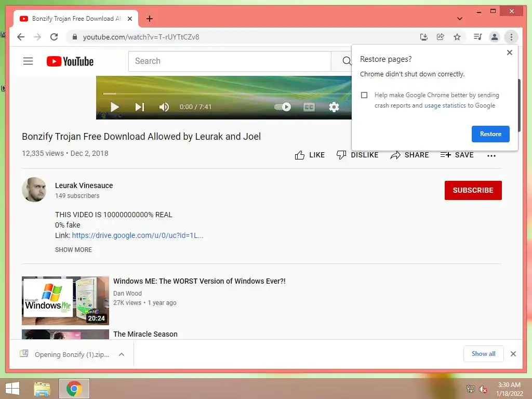Bookmark this page with the star icon
532x399 pixels.
pos(457,37)
